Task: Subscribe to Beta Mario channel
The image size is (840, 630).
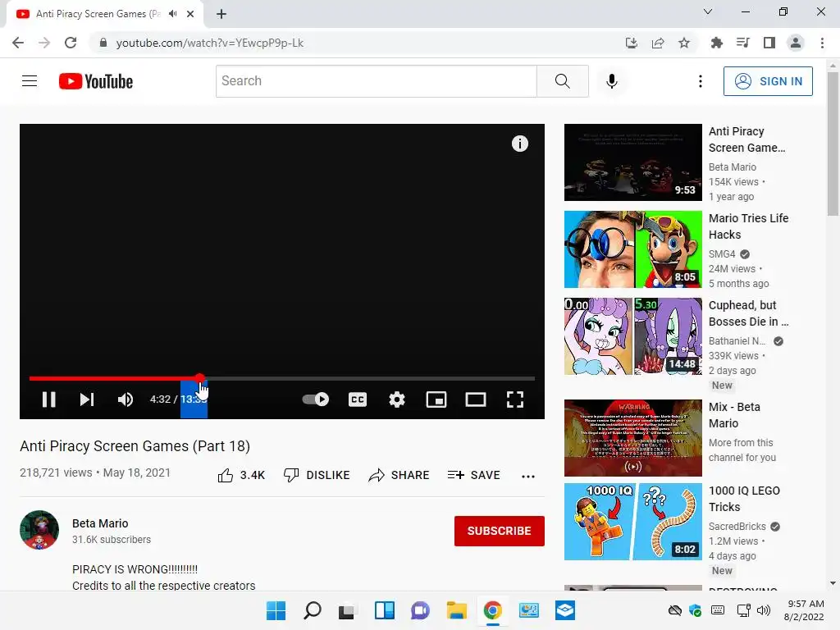Action: (500, 531)
